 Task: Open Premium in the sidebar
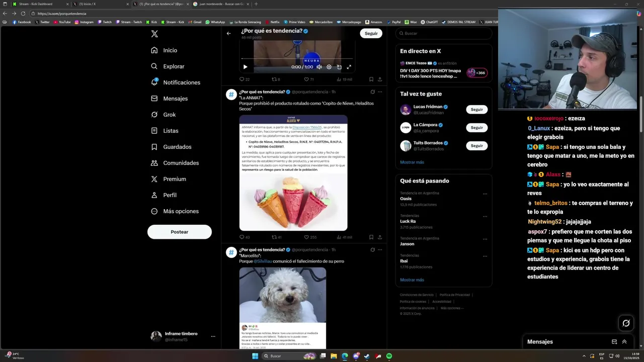click(169, 179)
